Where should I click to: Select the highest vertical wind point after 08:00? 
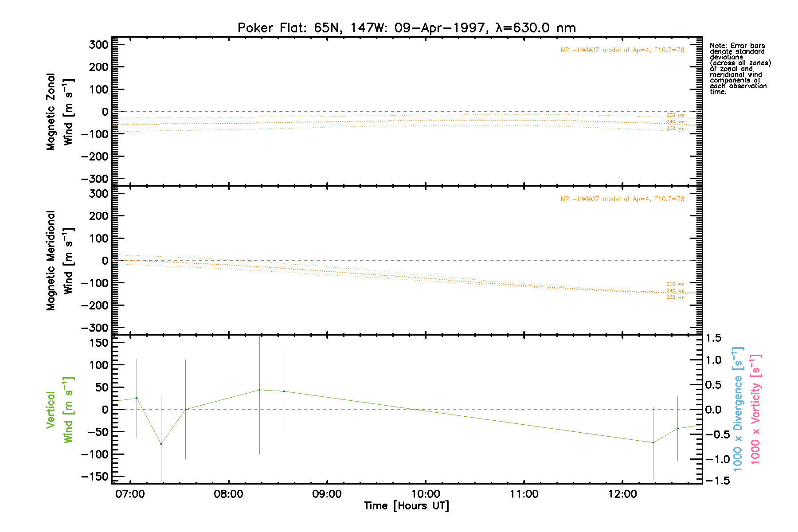[x=259, y=390]
